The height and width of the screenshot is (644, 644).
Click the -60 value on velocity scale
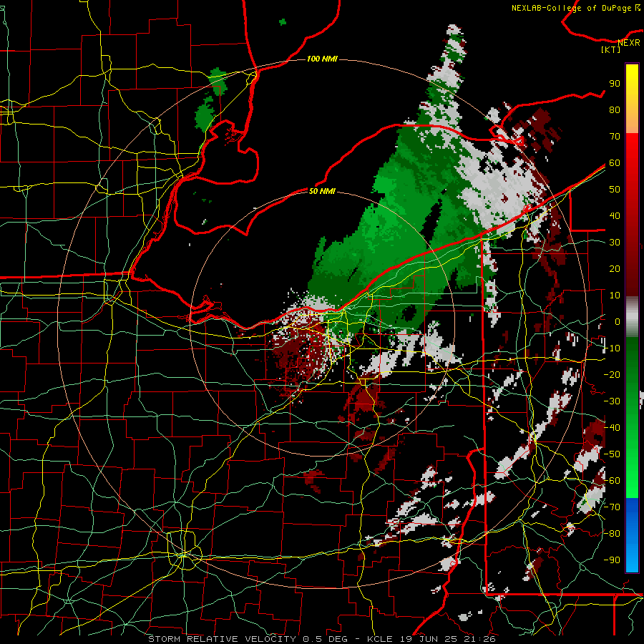[x=612, y=481]
